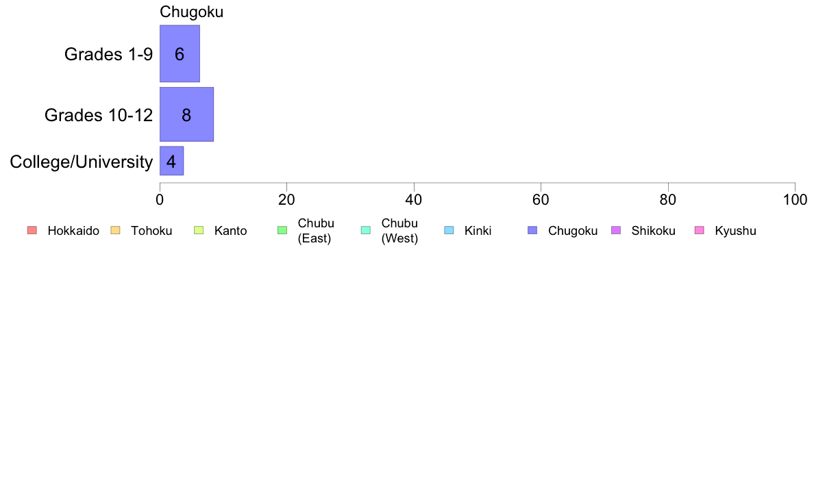Select the Grades 1-9 bar showing 6
Image resolution: width=814 pixels, height=504 pixels.
coord(180,53)
